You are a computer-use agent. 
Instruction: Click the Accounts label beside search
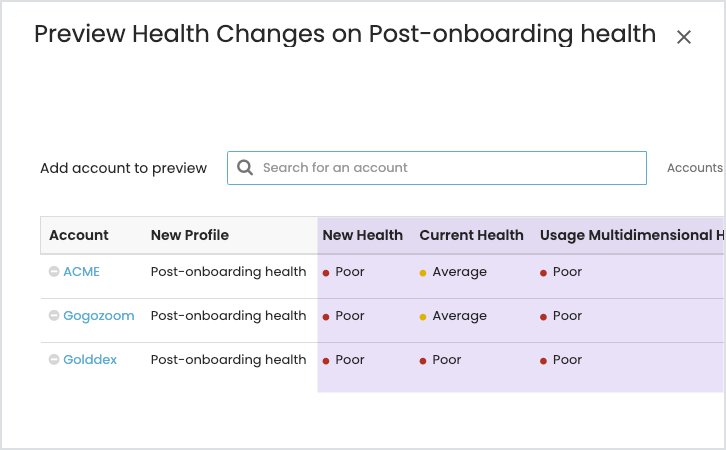coord(694,168)
